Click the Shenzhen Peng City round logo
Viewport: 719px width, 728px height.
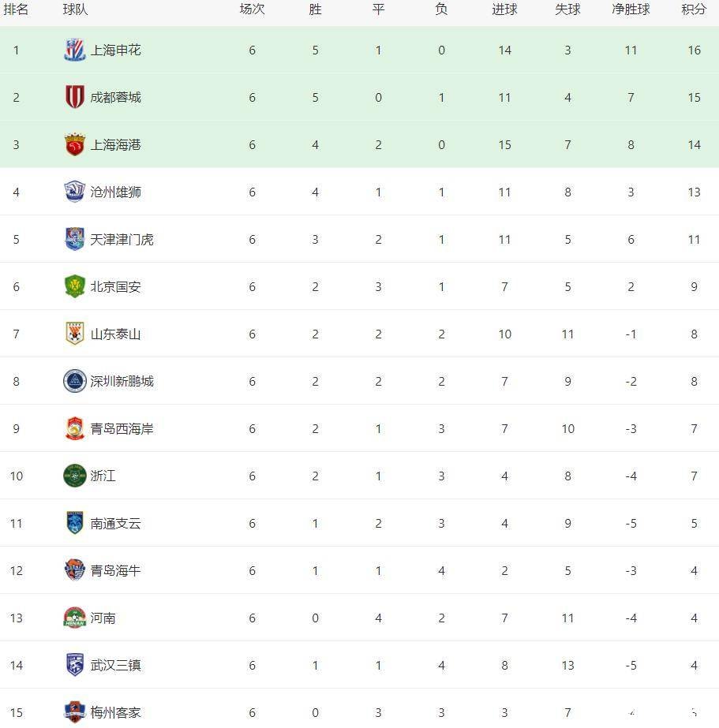(x=74, y=382)
